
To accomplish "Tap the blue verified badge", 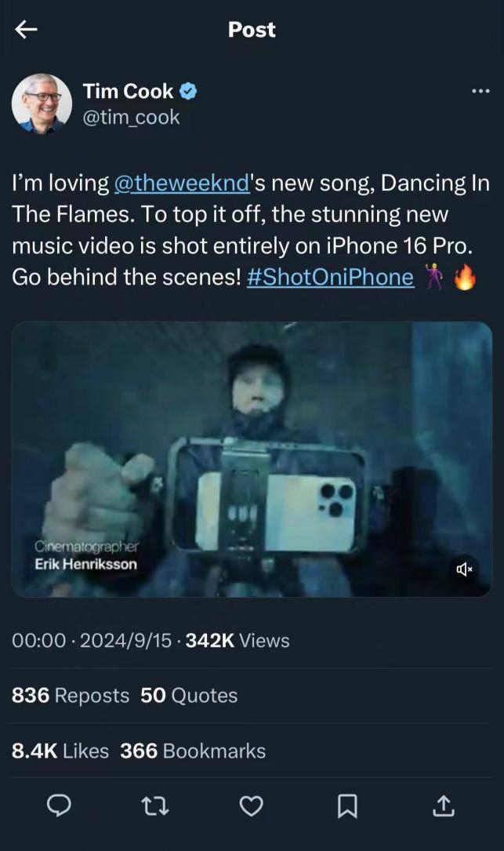I will pos(188,92).
